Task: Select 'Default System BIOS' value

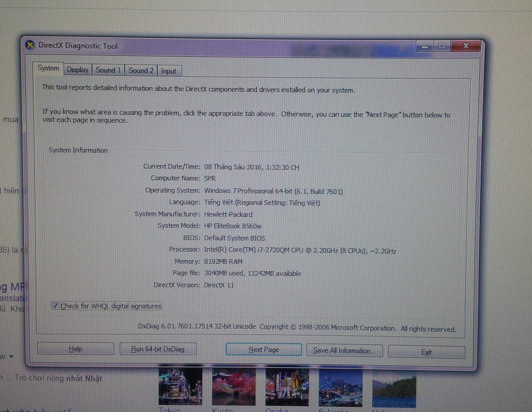Action: (x=234, y=238)
